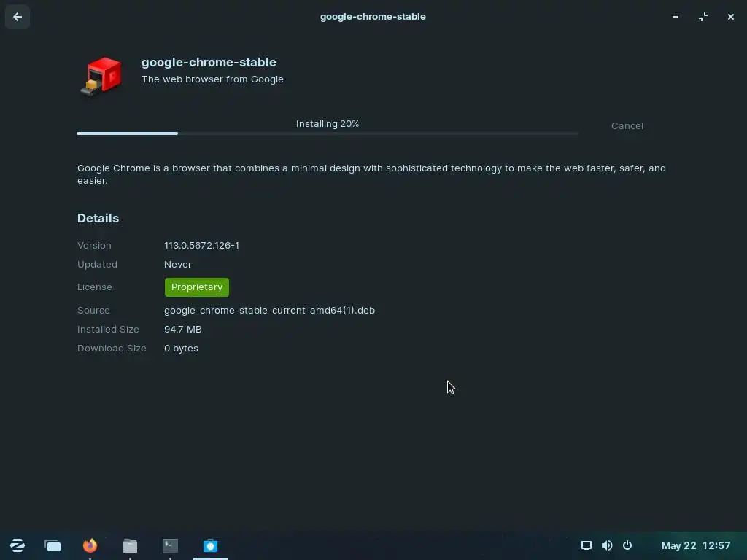The image size is (747, 560).
Task: Open the Files manager from taskbar
Action: (130, 545)
